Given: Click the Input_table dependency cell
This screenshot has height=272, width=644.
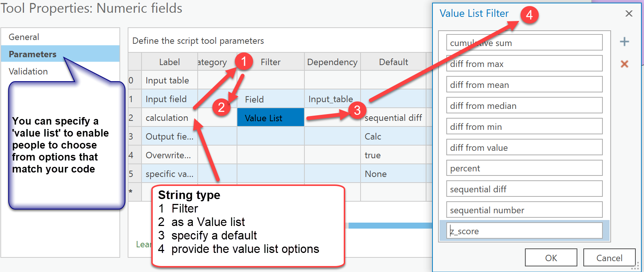Looking at the screenshot, I should coord(331,99).
